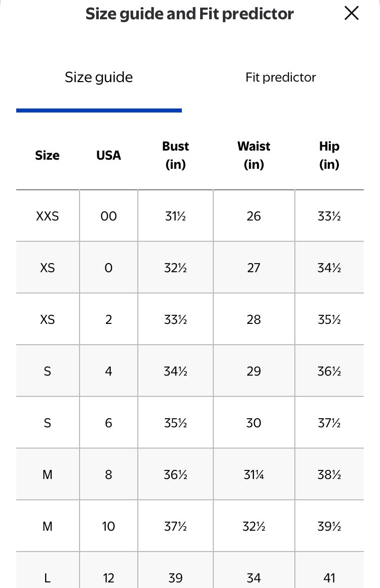The height and width of the screenshot is (588, 380).
Task: Click the 31¼ waist measurement cell
Action: (x=254, y=475)
